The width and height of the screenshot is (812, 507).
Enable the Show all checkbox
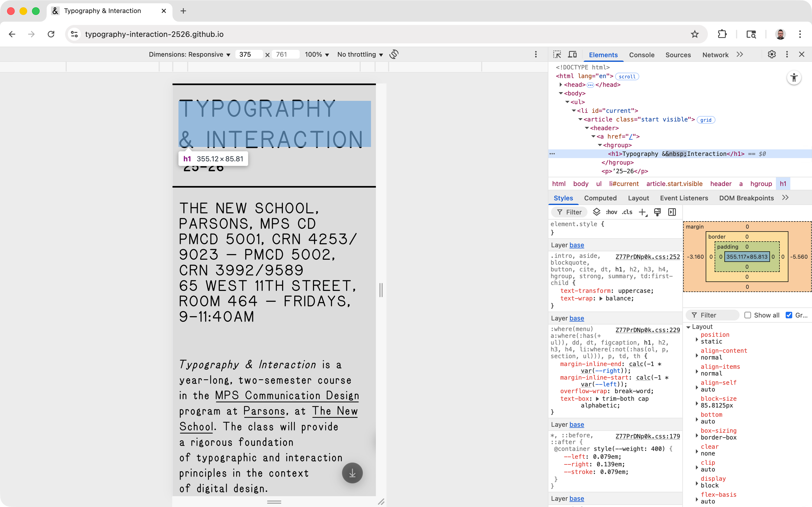[x=748, y=315]
